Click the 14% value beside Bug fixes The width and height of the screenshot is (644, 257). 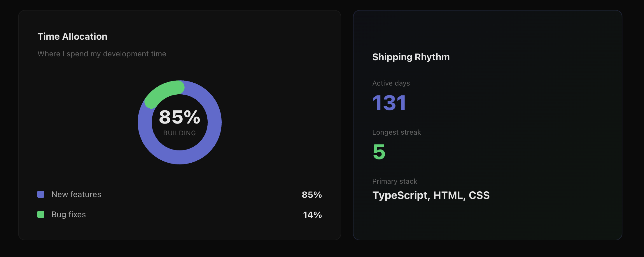(x=312, y=215)
